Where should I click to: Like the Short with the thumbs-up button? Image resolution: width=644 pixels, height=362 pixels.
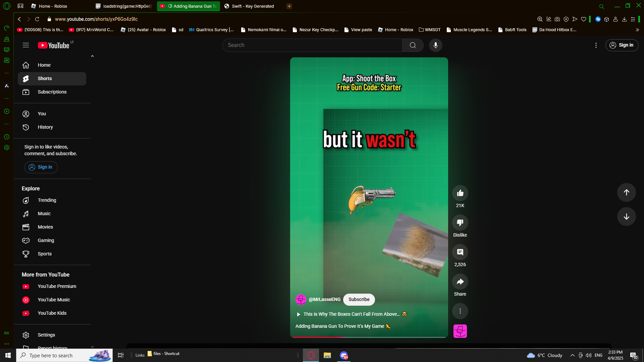click(460, 193)
